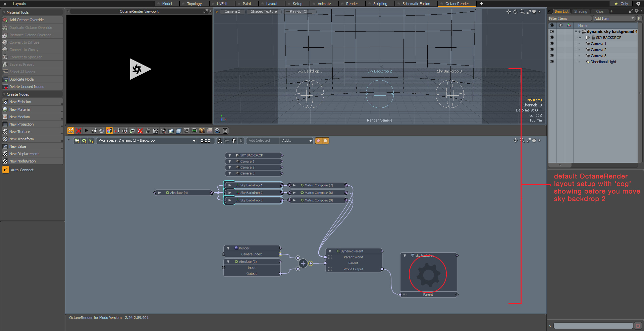Screen dimensions: 644x331
Task: Click the green circuit-chip icon in Octane toolbar
Action: click(194, 131)
